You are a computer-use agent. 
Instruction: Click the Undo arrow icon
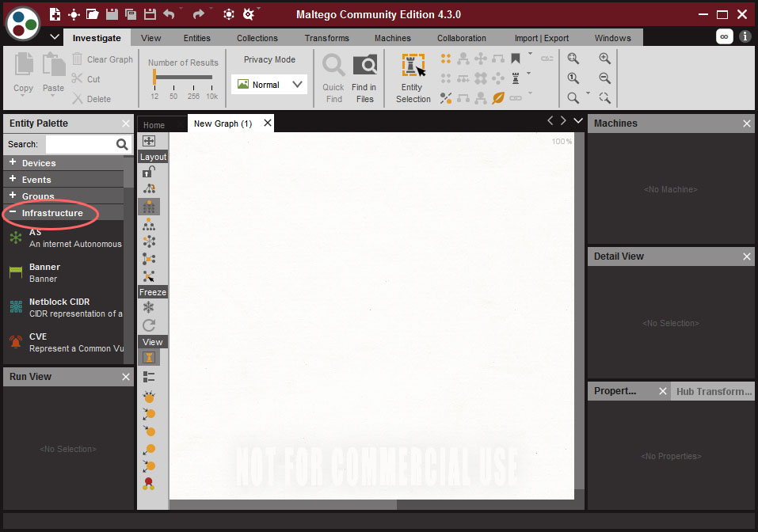coord(169,14)
